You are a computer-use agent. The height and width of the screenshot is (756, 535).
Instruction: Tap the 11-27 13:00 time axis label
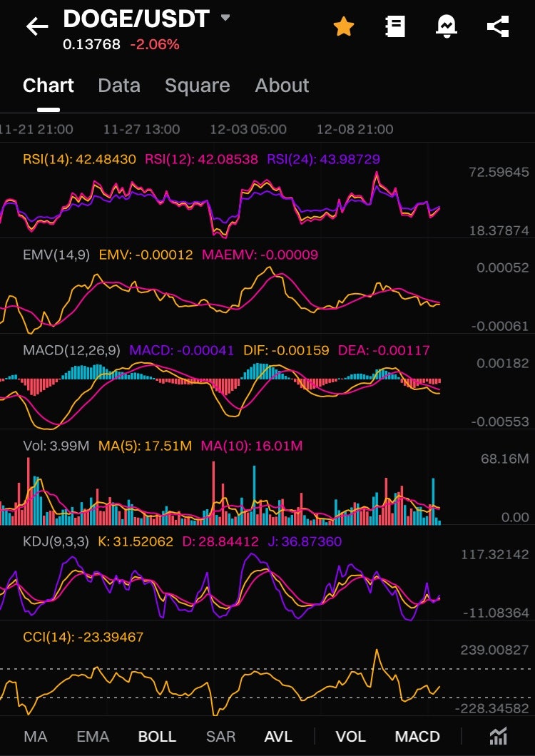pos(141,129)
